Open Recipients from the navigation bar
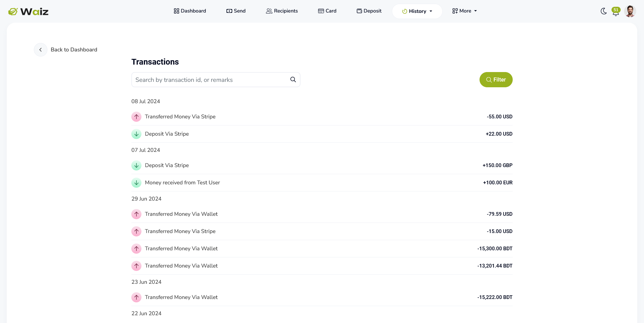The width and height of the screenshot is (644, 323). tap(282, 11)
